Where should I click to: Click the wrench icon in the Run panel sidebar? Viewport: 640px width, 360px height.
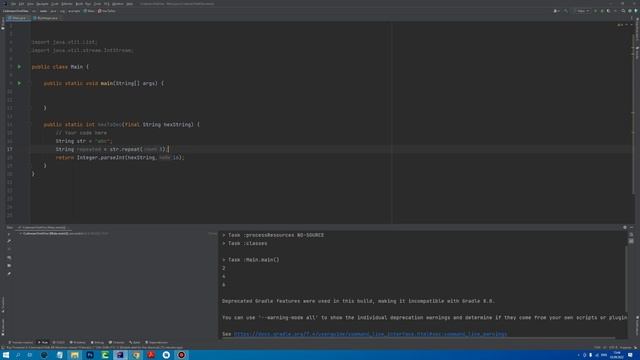click(x=9, y=241)
